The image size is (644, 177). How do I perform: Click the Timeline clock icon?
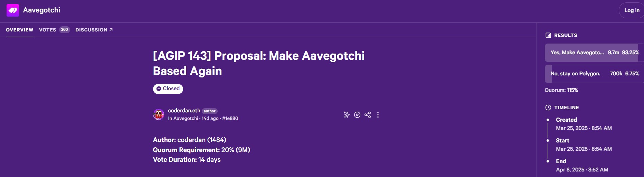point(548,108)
